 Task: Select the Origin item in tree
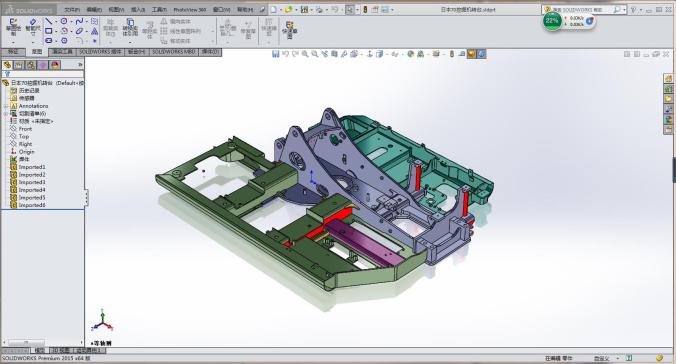click(26, 152)
